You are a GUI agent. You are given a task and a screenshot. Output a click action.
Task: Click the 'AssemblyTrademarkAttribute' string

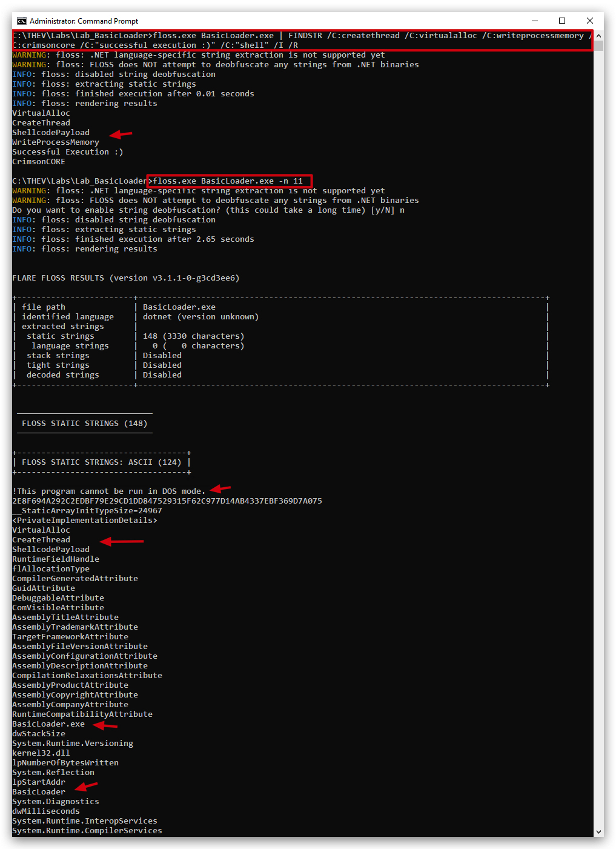(x=75, y=627)
